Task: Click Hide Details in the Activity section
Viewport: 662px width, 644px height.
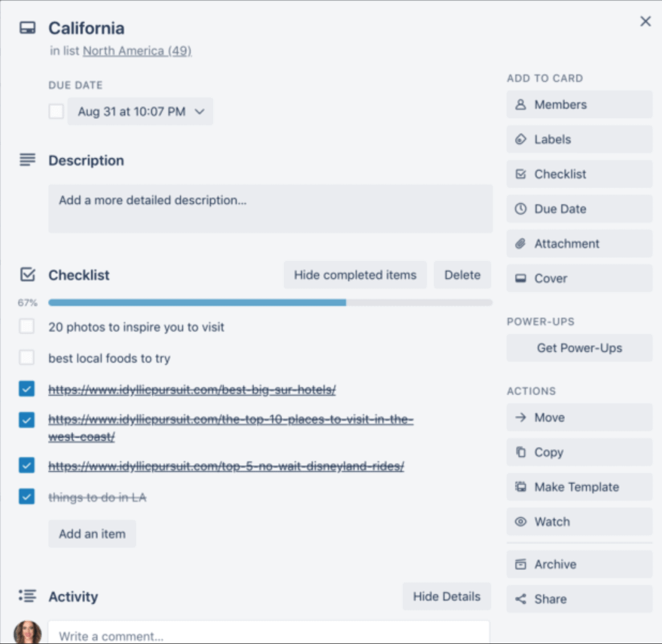Action: 447,596
